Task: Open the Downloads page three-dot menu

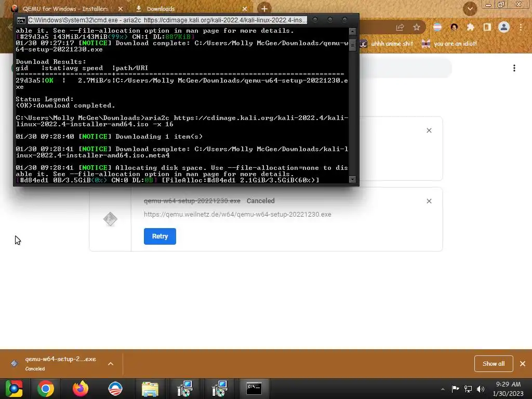Action: click(514, 68)
